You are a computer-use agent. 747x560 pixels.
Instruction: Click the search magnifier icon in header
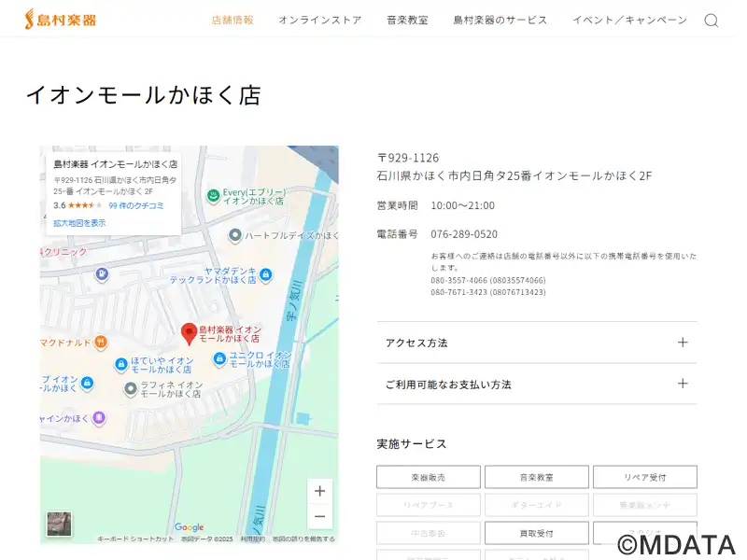[712, 21]
